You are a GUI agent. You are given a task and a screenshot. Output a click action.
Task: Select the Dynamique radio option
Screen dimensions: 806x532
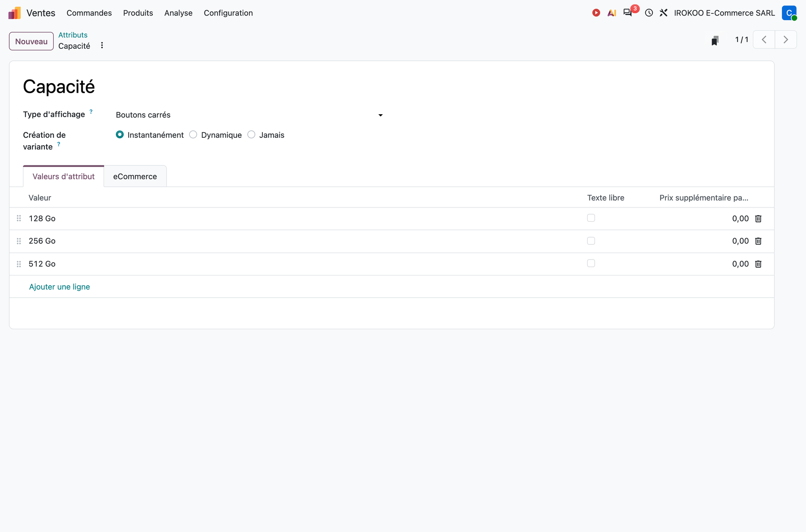193,135
